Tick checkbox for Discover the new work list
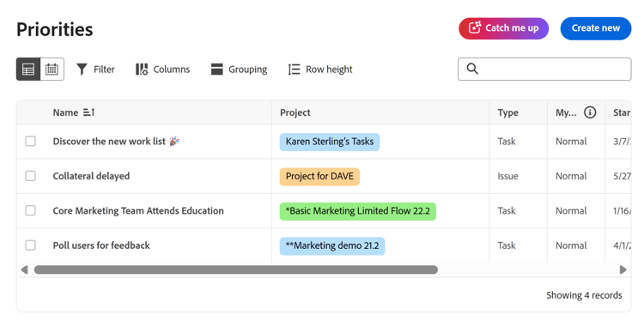644x321 pixels. click(x=30, y=142)
